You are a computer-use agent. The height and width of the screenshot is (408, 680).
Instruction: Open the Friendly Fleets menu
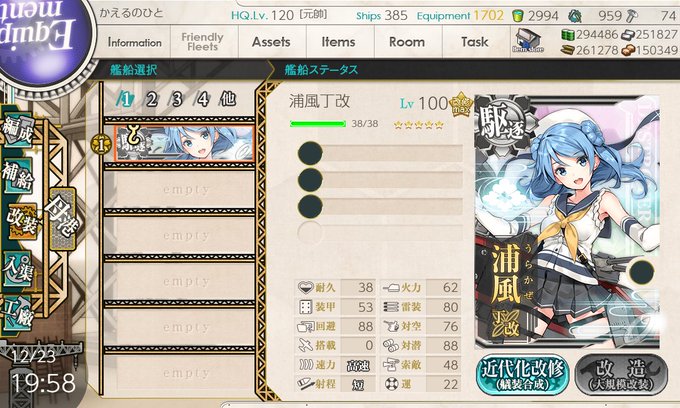point(203,42)
